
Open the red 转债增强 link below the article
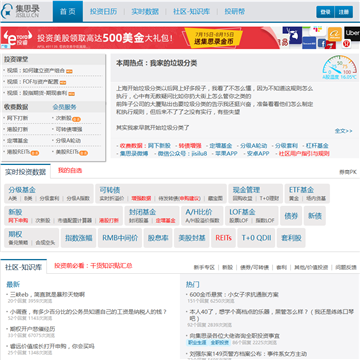coord(190,146)
